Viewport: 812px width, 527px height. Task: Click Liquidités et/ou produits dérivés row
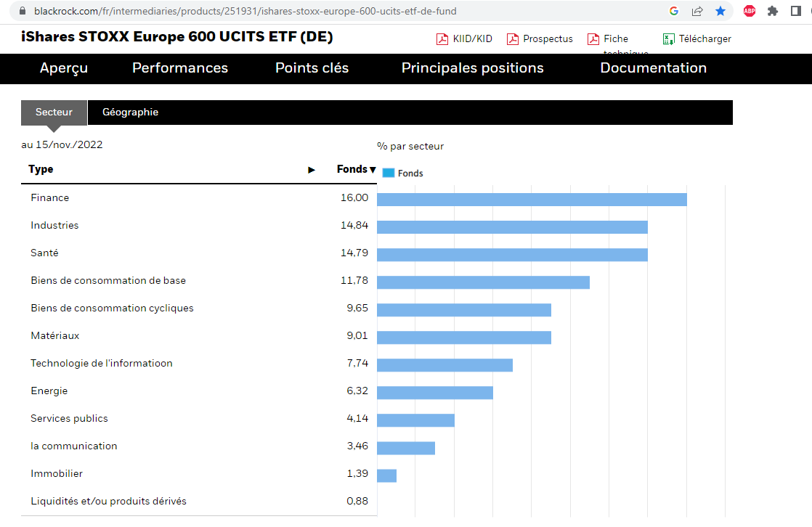[x=108, y=501]
